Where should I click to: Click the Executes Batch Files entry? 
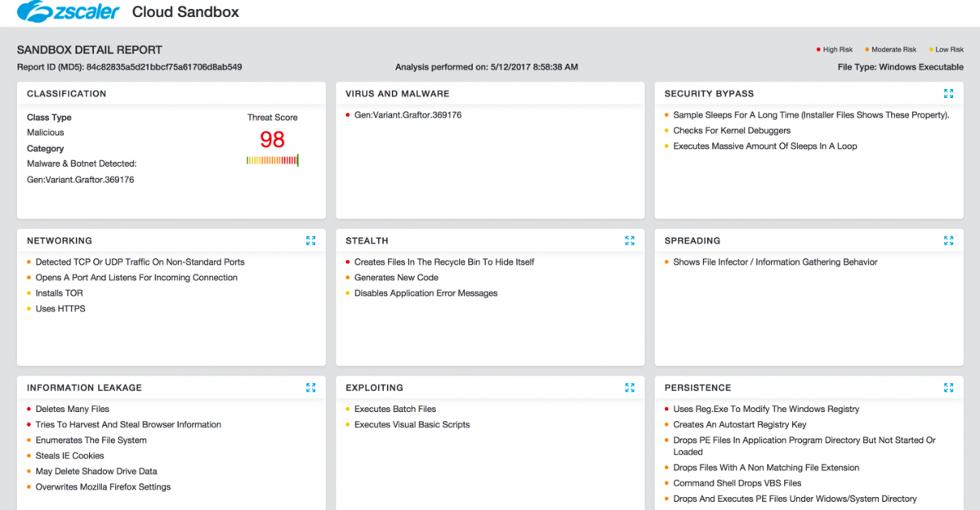(395, 409)
